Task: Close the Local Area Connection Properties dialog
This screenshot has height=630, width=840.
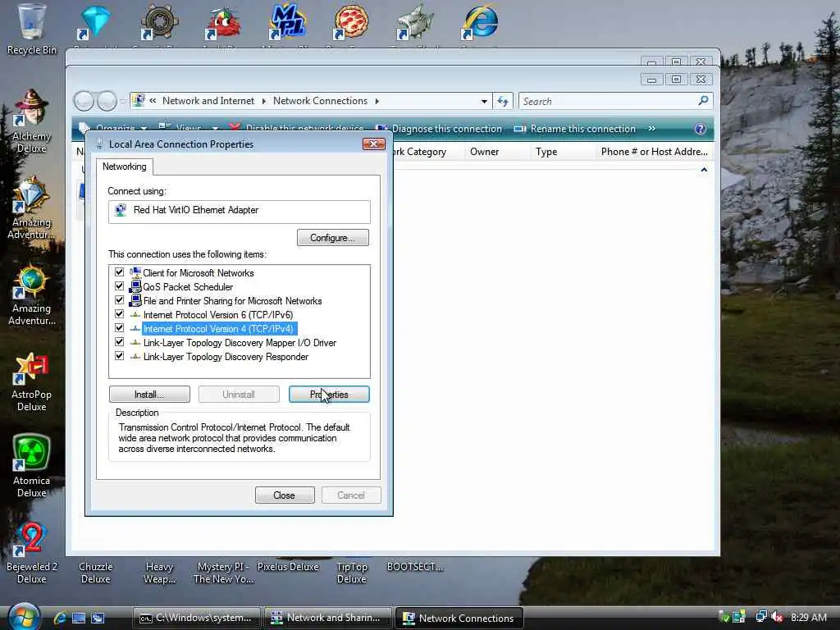Action: pyautogui.click(x=373, y=144)
